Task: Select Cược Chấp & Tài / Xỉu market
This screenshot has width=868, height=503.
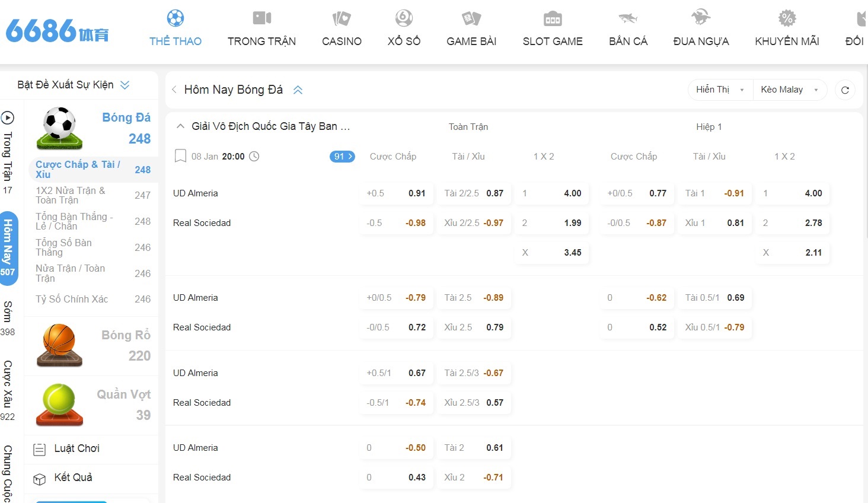Action: 93,169
